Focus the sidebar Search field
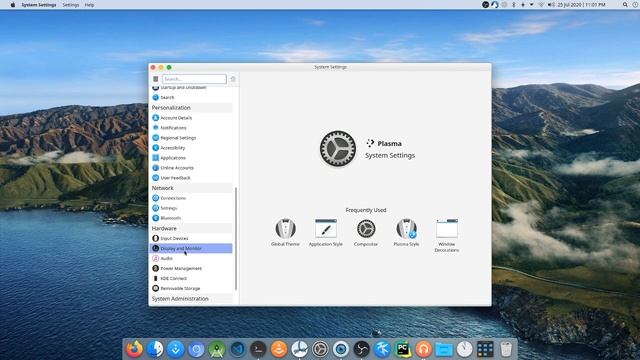This screenshot has width=640, height=360. [194, 79]
